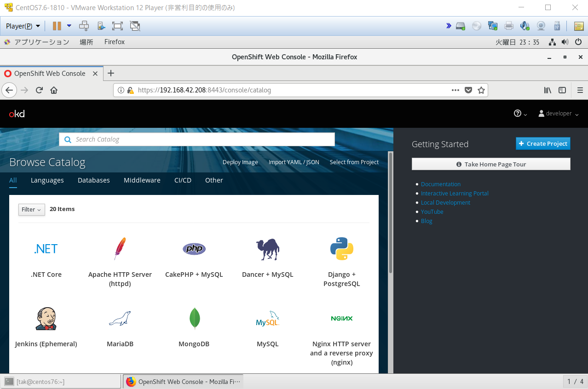The width and height of the screenshot is (588, 389).
Task: Open the MongoDB leaf icon
Action: coord(194,318)
